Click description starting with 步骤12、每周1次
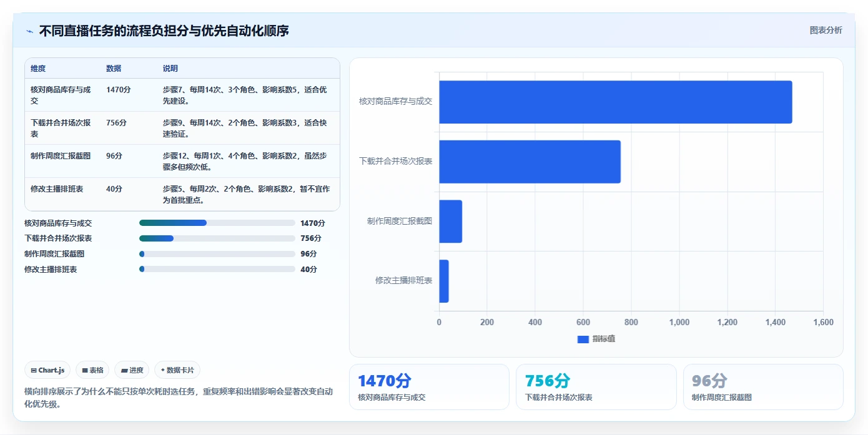 tap(245, 161)
